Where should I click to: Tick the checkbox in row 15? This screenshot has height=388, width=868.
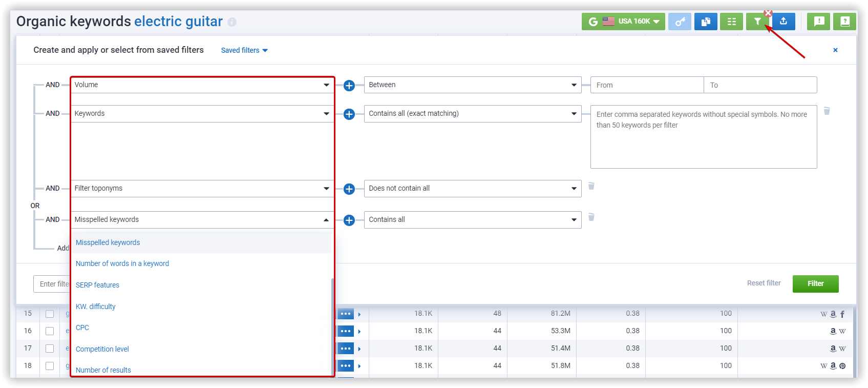[x=50, y=314]
